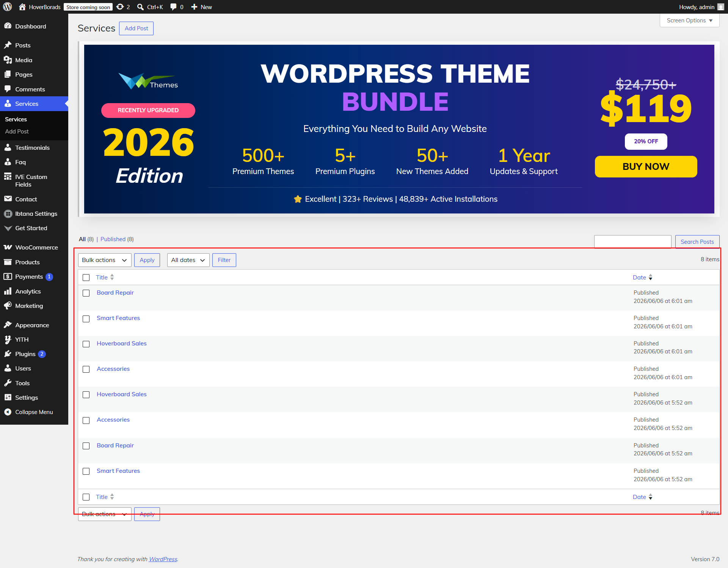728x568 pixels.
Task: Expand Screen Options panel
Action: coord(689,20)
